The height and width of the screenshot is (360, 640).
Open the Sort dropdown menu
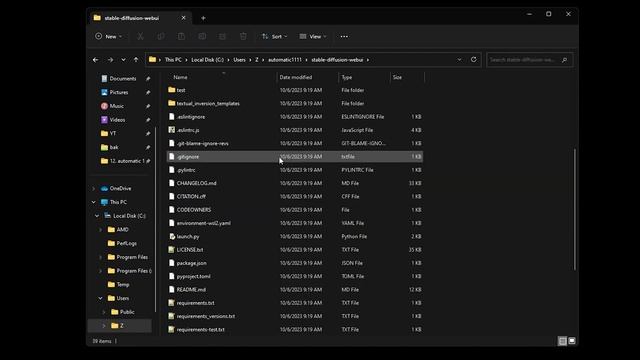coord(274,36)
